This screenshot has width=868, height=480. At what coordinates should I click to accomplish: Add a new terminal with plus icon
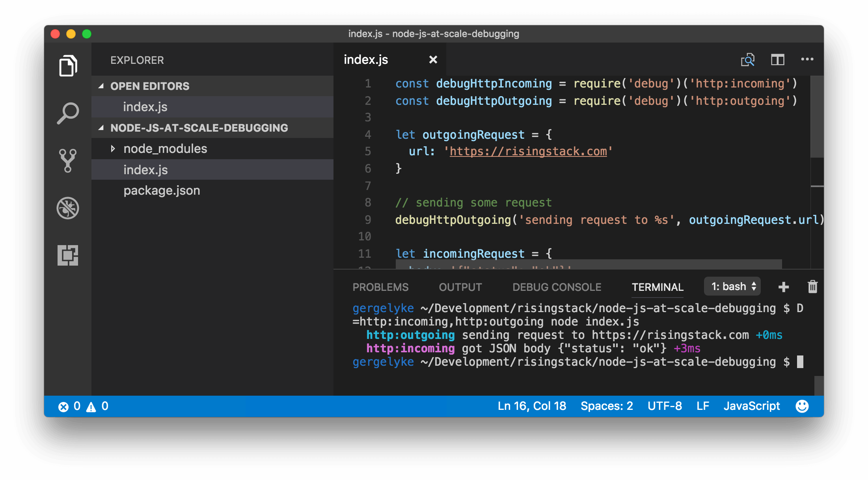pyautogui.click(x=784, y=287)
